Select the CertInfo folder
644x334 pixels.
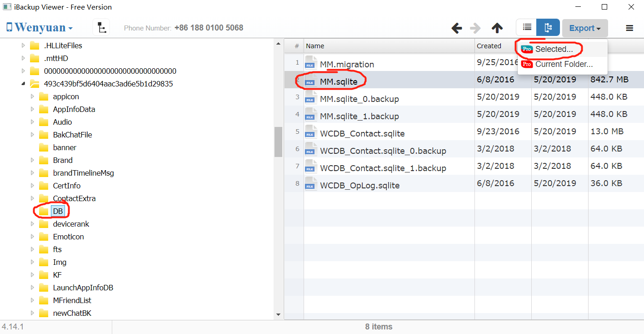point(67,186)
